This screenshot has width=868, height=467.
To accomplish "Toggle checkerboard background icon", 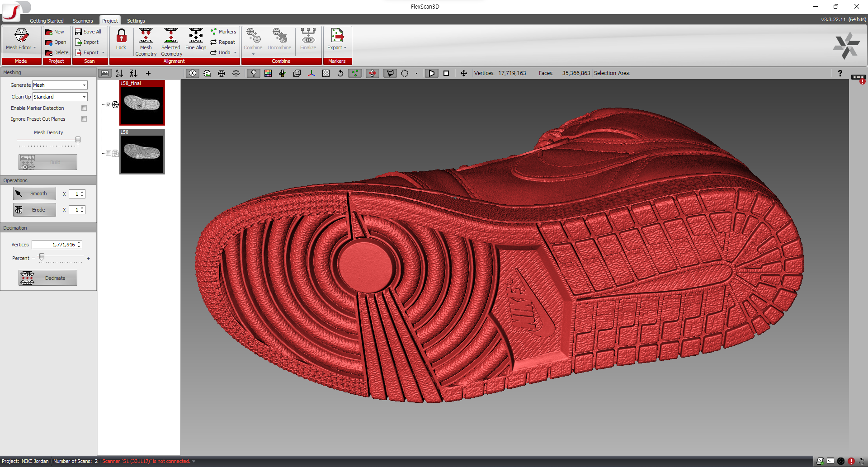I will [326, 73].
